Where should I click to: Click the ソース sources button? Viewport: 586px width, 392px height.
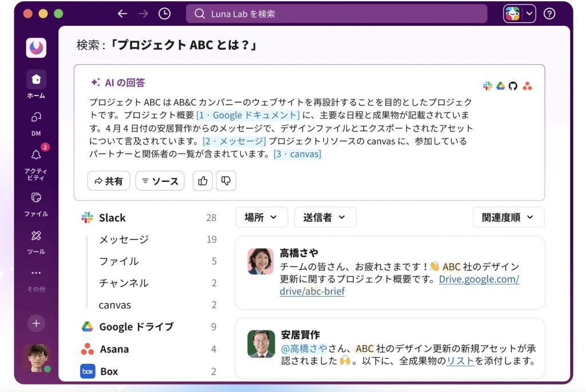pyautogui.click(x=160, y=181)
